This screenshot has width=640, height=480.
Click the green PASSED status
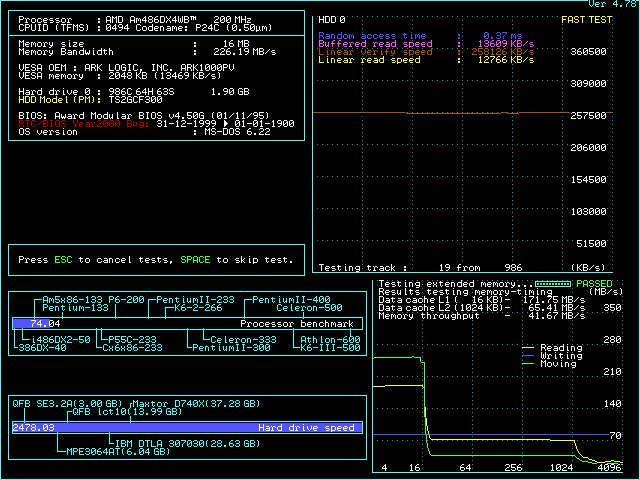point(594,284)
